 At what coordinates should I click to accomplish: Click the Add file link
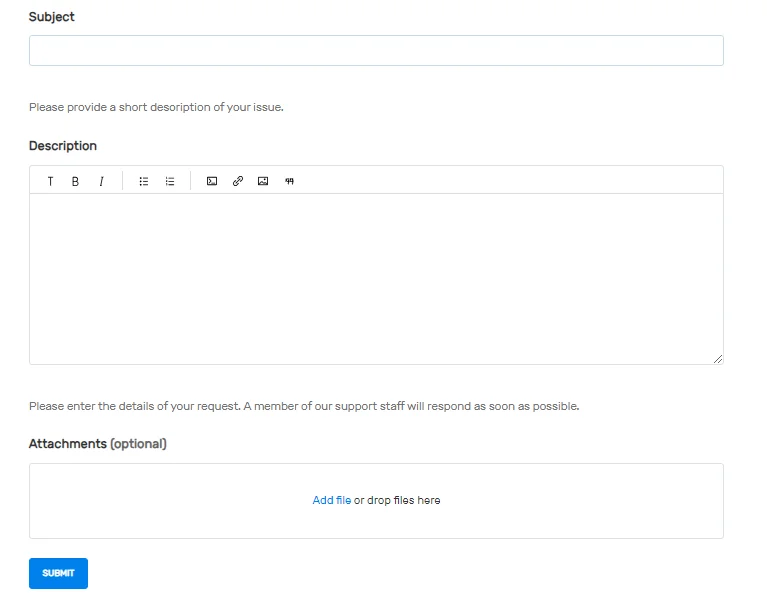click(x=332, y=500)
